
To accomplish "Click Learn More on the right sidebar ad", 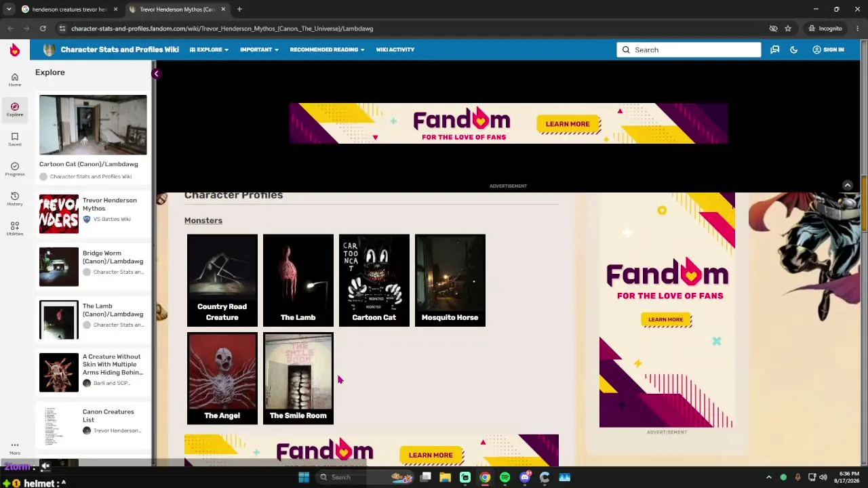I will coord(665,319).
